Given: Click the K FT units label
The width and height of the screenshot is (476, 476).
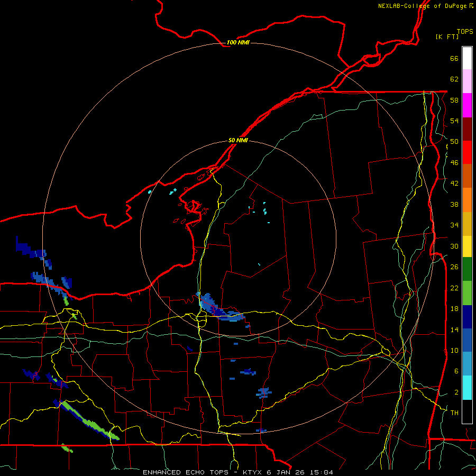Looking at the screenshot, I should 447,36.
